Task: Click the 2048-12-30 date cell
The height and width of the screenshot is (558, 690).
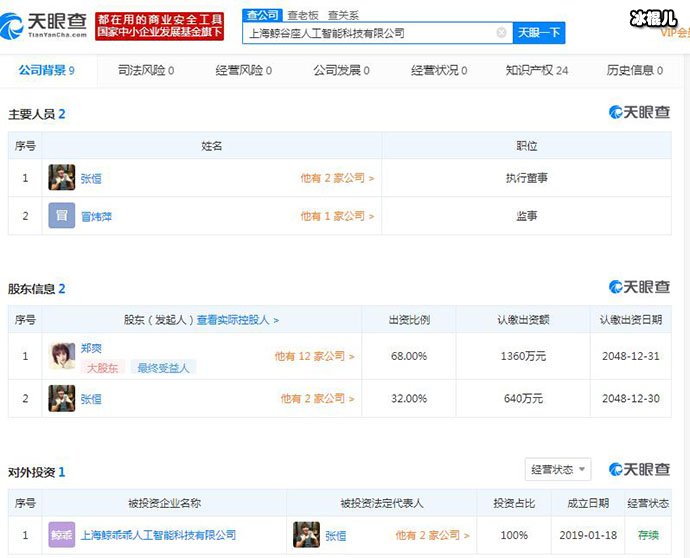Action: tap(631, 399)
